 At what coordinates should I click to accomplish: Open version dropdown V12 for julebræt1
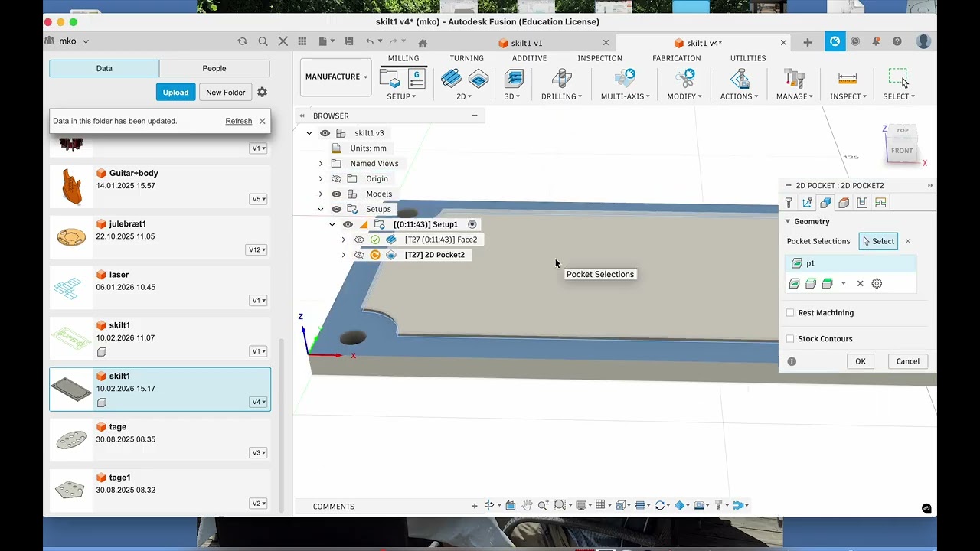pos(257,249)
